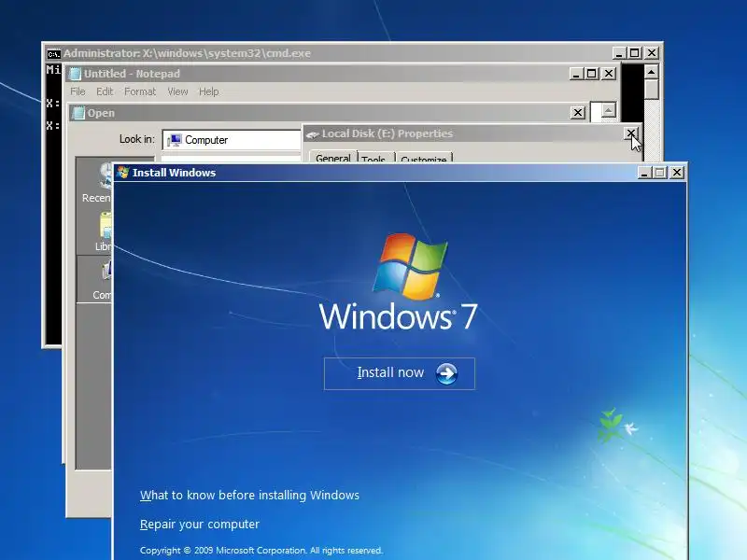This screenshot has width=747, height=560.
Task: Open the Look in Computer dropdown
Action: (x=232, y=140)
